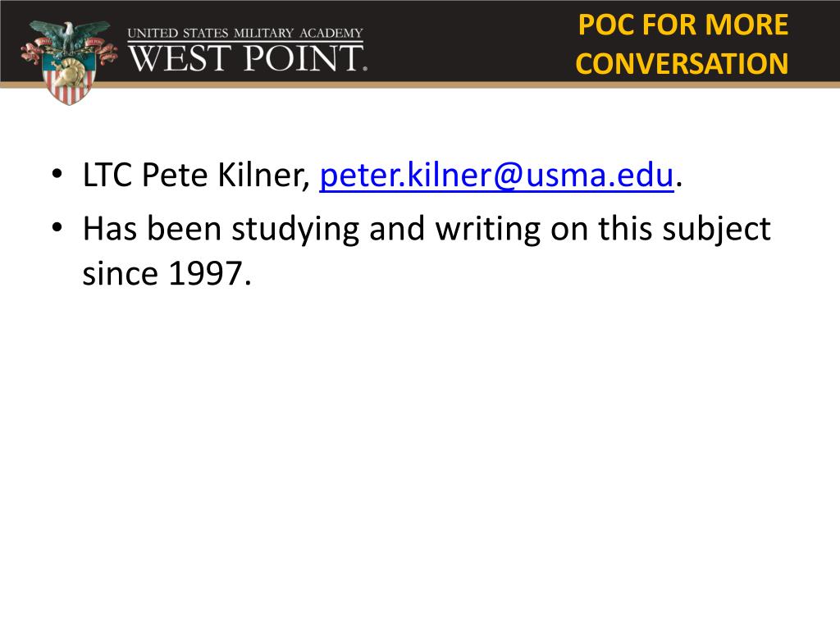Screen dimensions: 840x630
Task: Select the second bullet point marker
Action: [x=57, y=228]
